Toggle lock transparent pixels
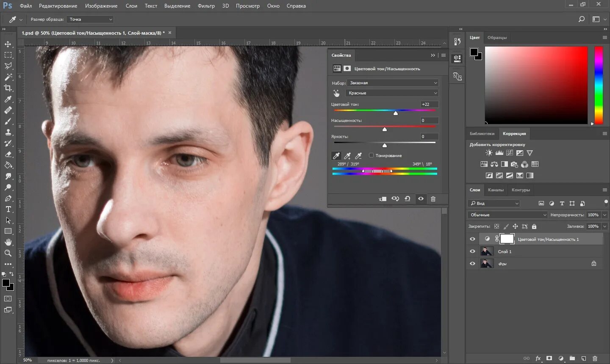610x364 pixels. [x=496, y=226]
